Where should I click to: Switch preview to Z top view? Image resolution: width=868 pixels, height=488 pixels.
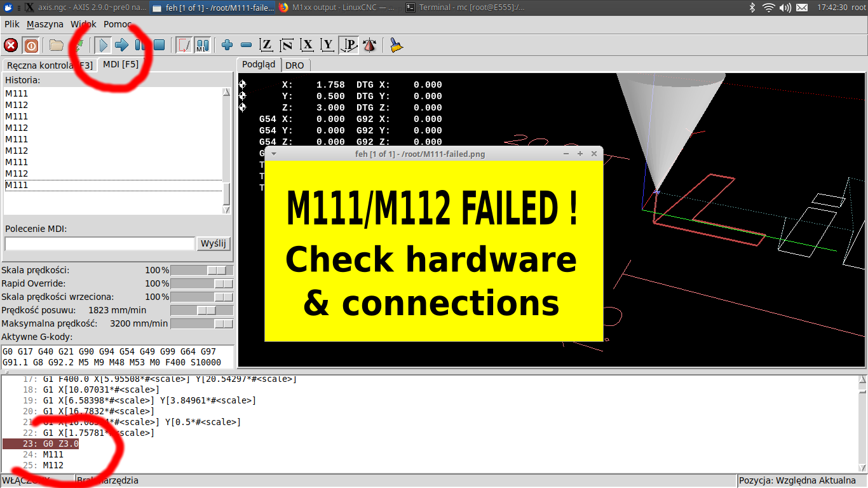click(267, 45)
